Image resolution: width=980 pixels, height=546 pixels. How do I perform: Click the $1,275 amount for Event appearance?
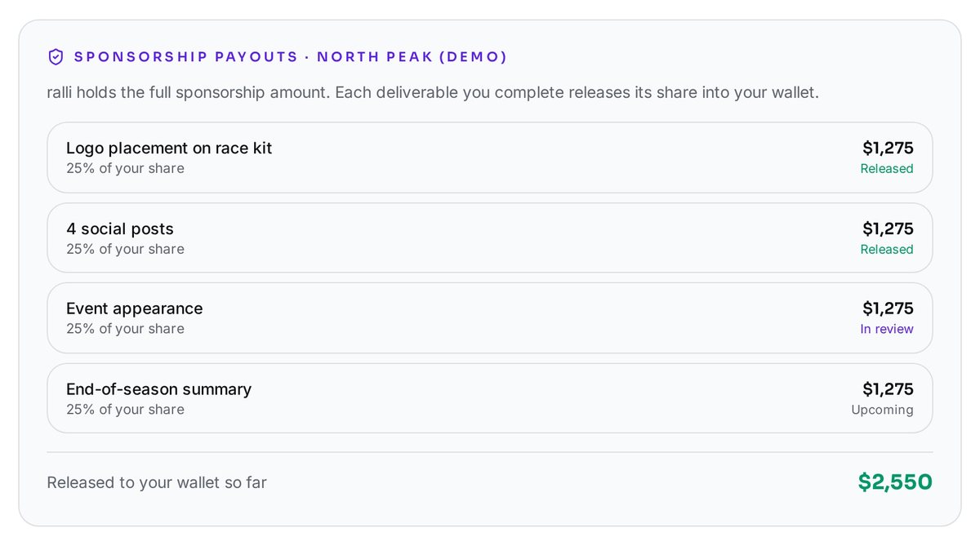tap(888, 309)
